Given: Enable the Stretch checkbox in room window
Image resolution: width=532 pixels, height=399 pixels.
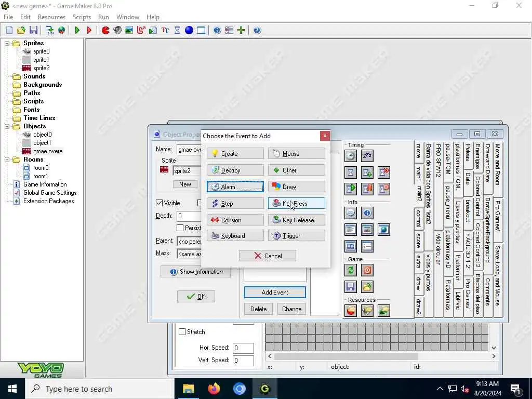Looking at the screenshot, I should (x=182, y=331).
